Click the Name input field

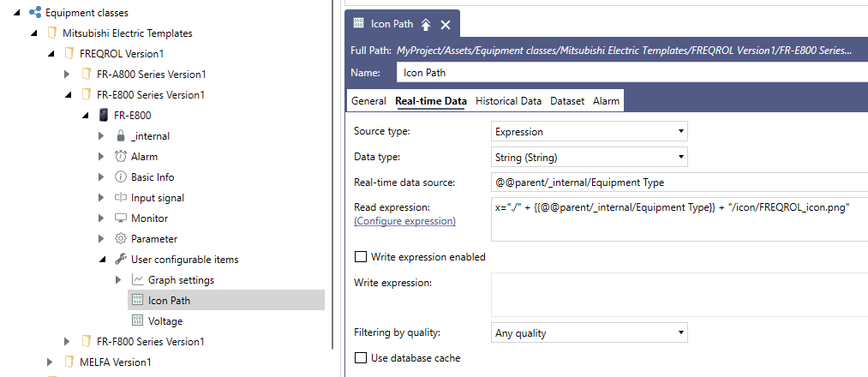coord(632,73)
